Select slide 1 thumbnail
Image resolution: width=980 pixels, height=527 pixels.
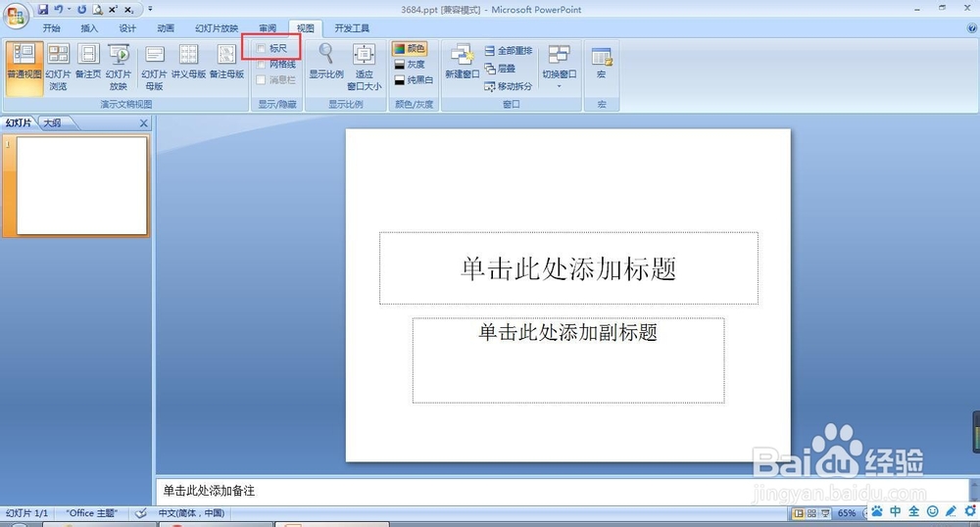coord(82,185)
